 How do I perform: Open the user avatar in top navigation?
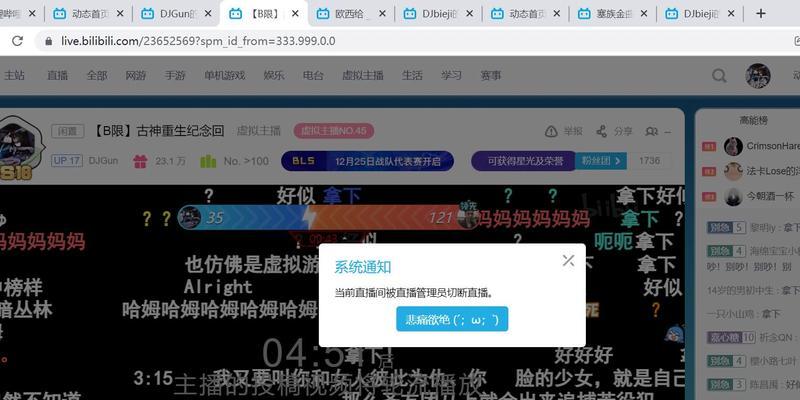click(x=758, y=76)
